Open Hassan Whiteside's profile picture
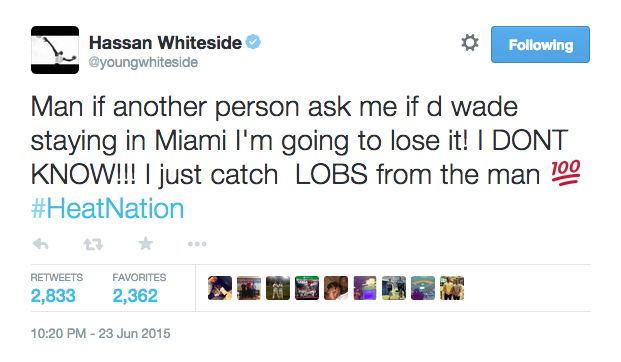 [x=55, y=50]
